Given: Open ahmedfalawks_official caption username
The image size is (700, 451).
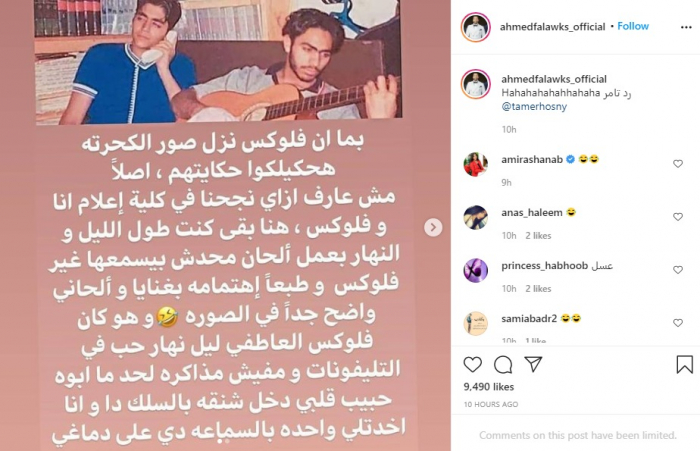Looking at the screenshot, I should pos(554,79).
